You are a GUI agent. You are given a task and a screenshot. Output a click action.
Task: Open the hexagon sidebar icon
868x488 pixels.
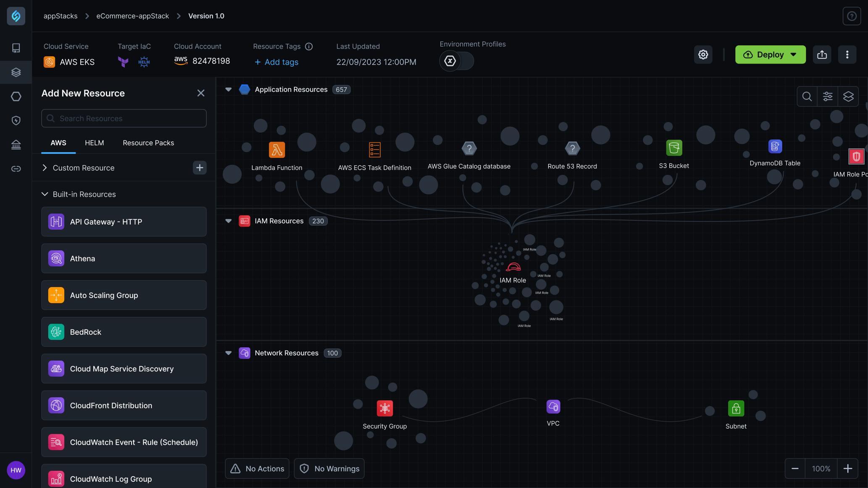pyautogui.click(x=16, y=96)
